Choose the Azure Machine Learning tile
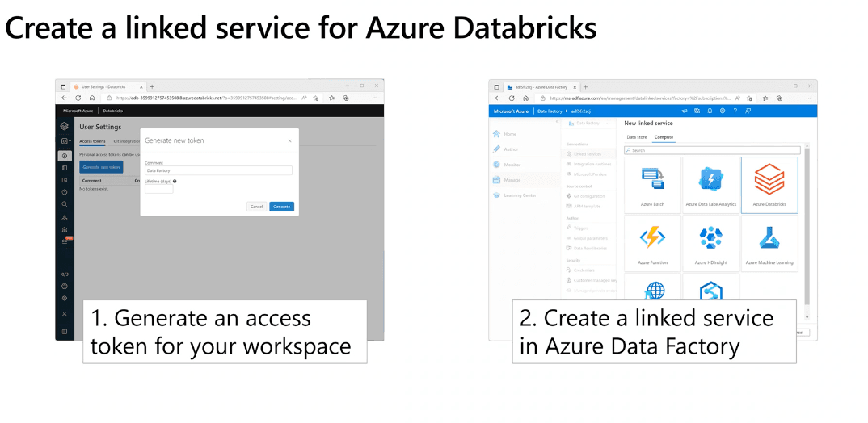Viewport: 868px width, 423px height. pos(769,242)
